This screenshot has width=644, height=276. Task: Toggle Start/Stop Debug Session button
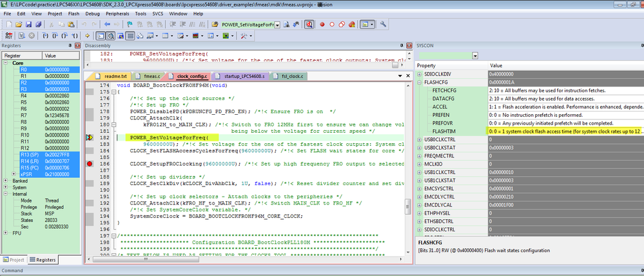pos(309,25)
